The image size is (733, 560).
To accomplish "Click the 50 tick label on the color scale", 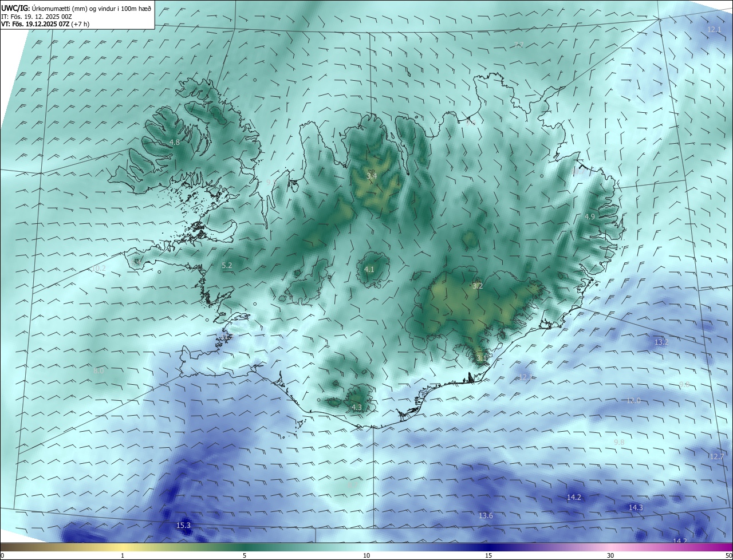I will pos(728,555).
